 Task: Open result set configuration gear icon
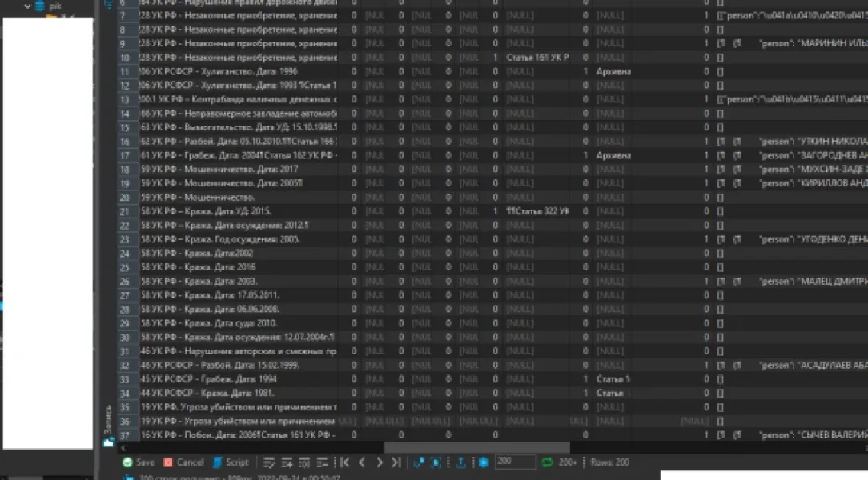click(x=484, y=462)
